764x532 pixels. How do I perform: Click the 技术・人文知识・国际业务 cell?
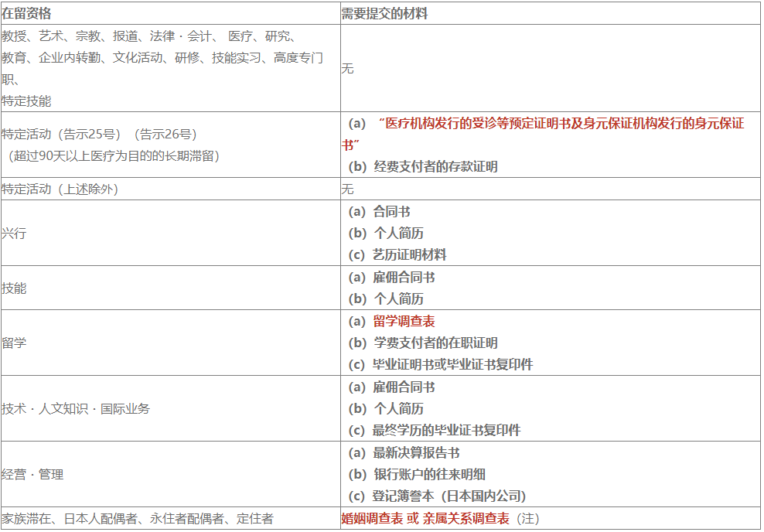coord(76,408)
